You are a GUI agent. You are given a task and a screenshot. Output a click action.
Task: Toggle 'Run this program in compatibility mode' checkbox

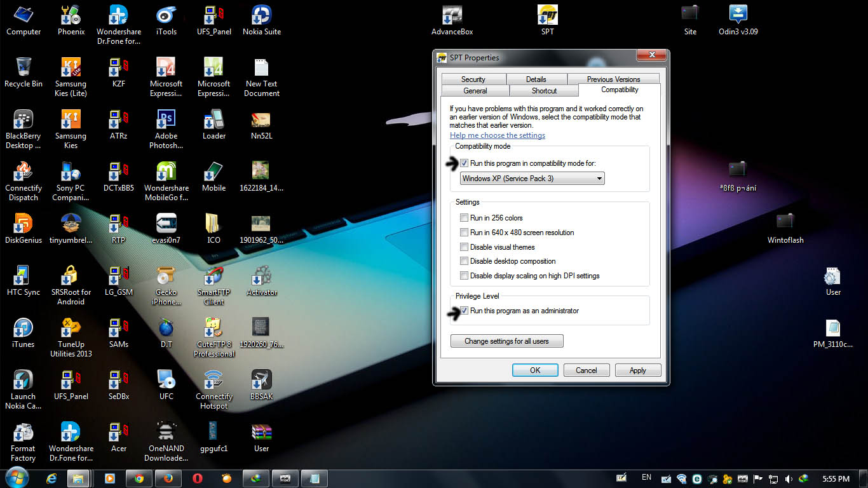coord(465,163)
